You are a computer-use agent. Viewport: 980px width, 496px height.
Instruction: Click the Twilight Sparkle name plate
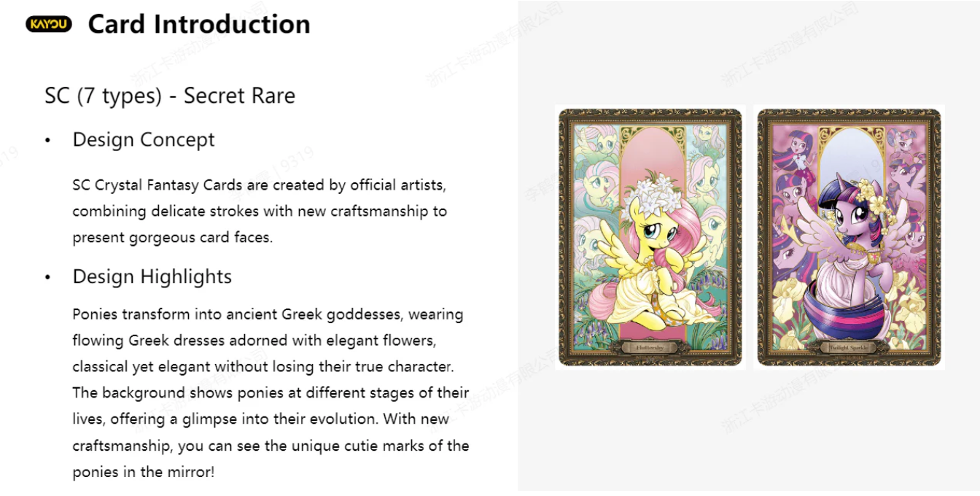[x=849, y=348]
